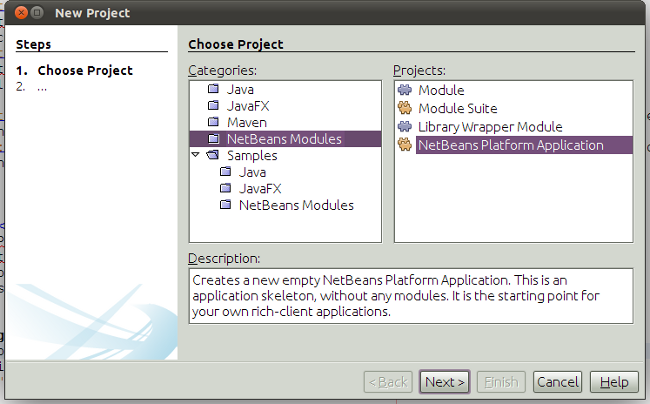Close the New Project dialog
Viewport: 650px width, 404px height.
(x=17, y=13)
